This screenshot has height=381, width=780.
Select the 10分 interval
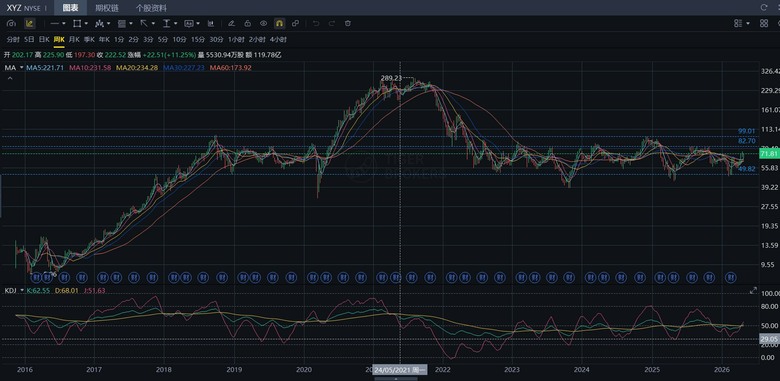coord(180,39)
